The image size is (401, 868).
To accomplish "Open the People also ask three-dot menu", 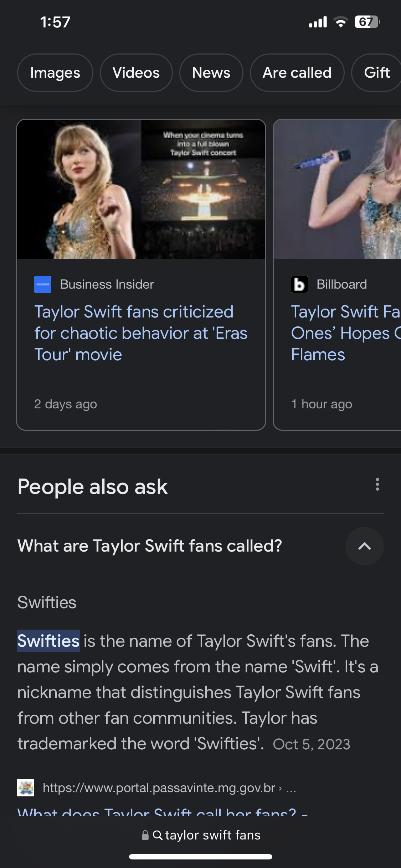I will pyautogui.click(x=377, y=485).
